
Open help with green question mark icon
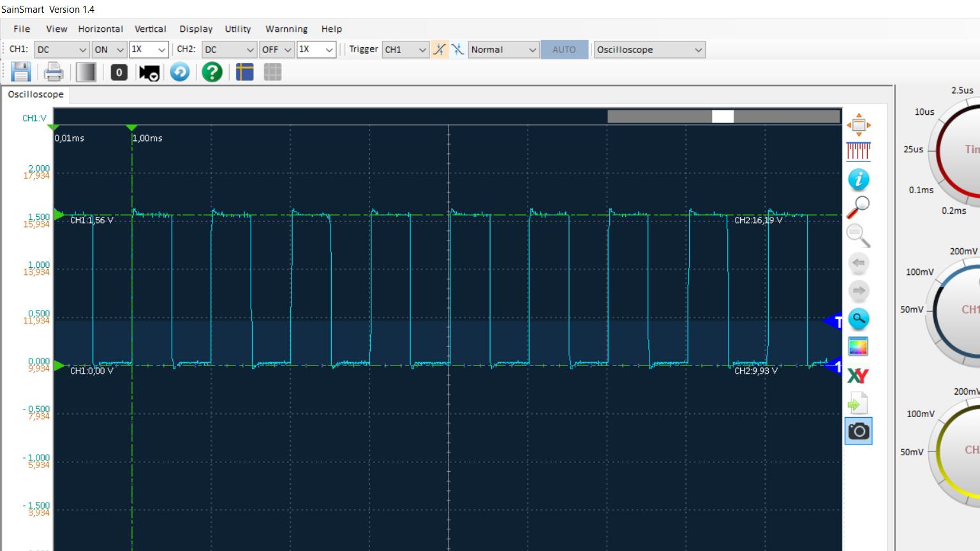click(212, 72)
